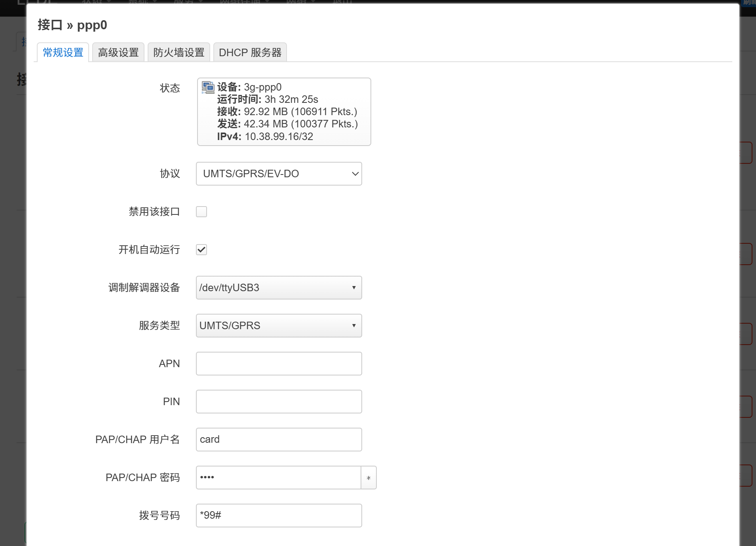
Task: Click the empty PIN input field
Action: (x=278, y=401)
